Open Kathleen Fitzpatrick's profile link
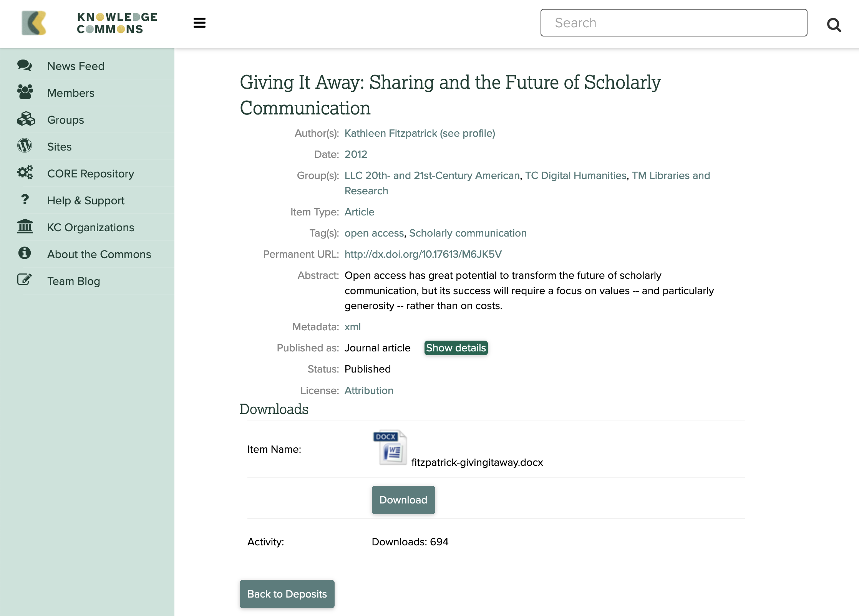859x616 pixels. (420, 133)
